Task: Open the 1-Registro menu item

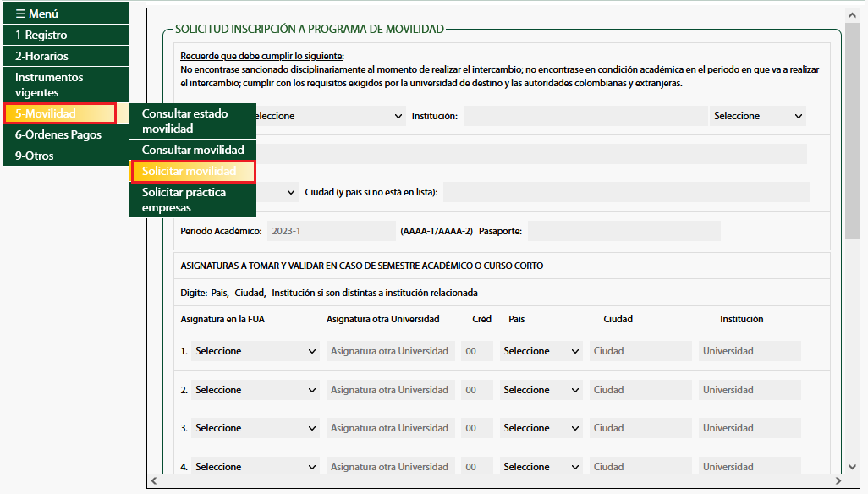Action: (66, 35)
